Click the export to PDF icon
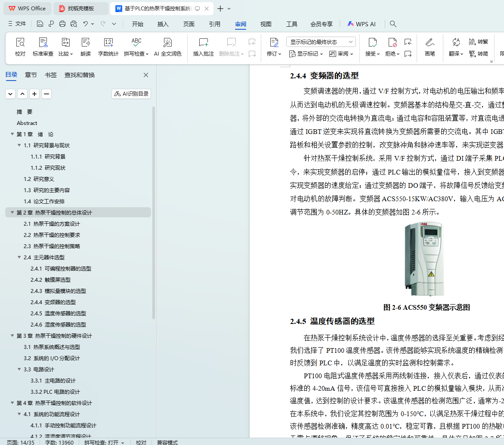This screenshot has height=445, width=504. pos(51,24)
